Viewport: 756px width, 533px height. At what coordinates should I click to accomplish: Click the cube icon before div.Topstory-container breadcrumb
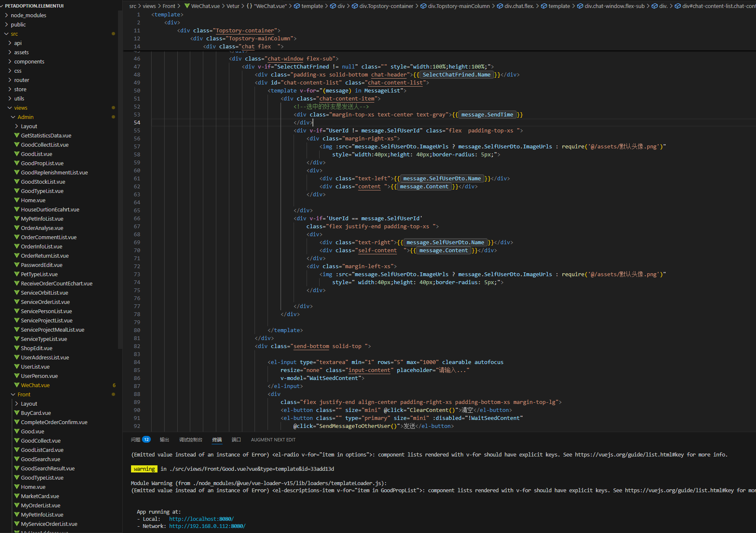[x=355, y=6]
